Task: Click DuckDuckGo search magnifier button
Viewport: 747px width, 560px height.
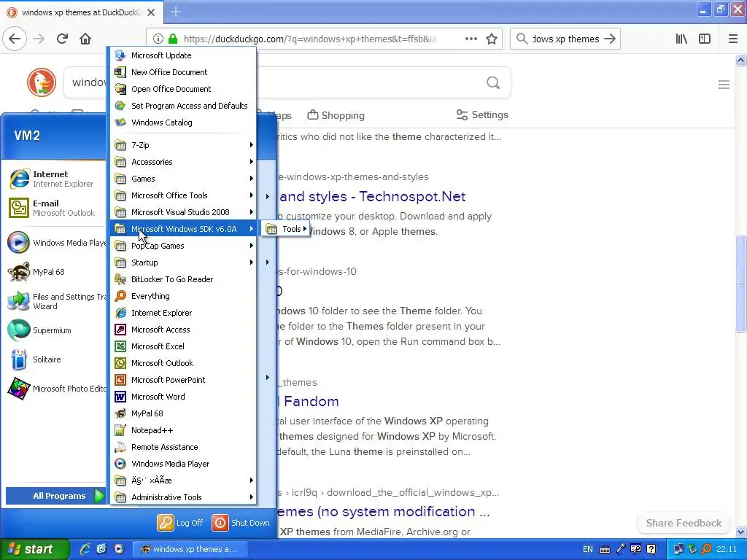Action: [x=493, y=83]
